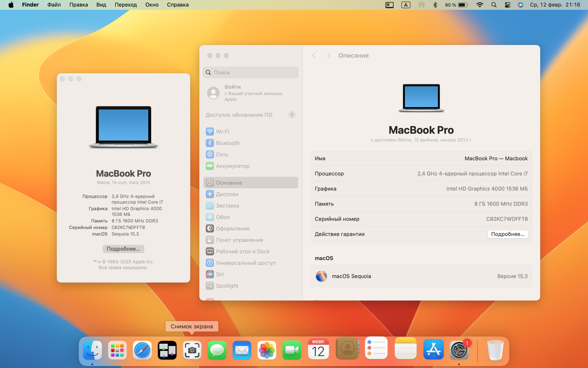Go back in System Settings navigation
The height and width of the screenshot is (368, 588).
314,55
